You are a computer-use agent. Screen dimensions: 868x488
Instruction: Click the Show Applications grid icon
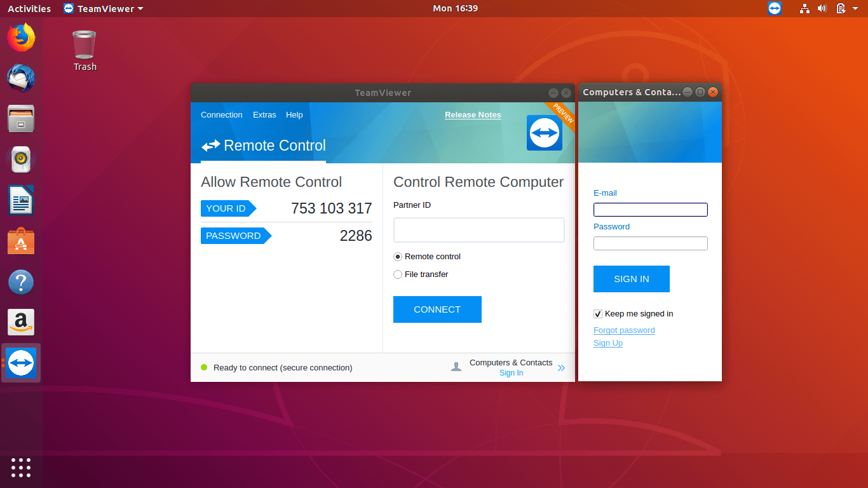[21, 468]
